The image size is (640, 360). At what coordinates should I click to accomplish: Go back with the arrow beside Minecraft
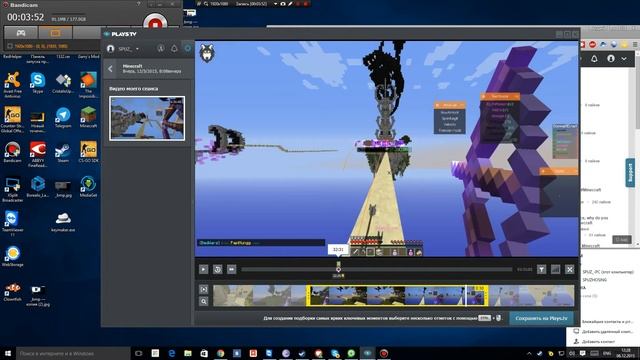(110, 69)
